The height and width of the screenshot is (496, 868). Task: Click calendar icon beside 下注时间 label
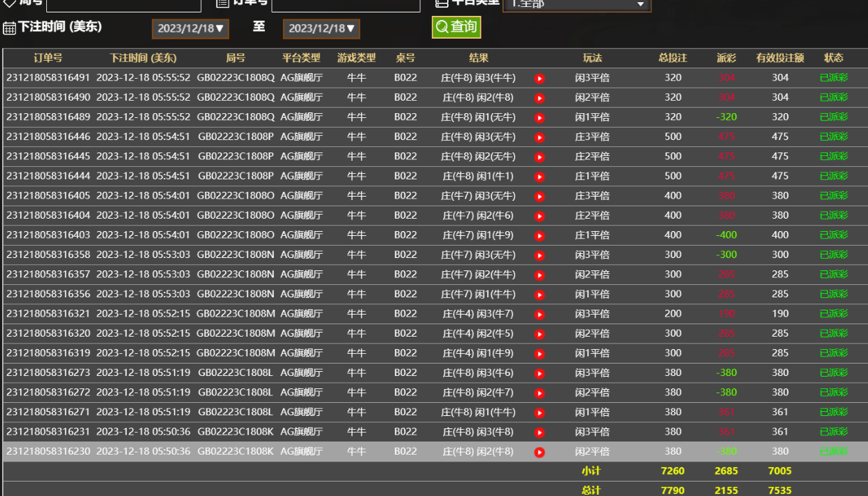point(10,28)
